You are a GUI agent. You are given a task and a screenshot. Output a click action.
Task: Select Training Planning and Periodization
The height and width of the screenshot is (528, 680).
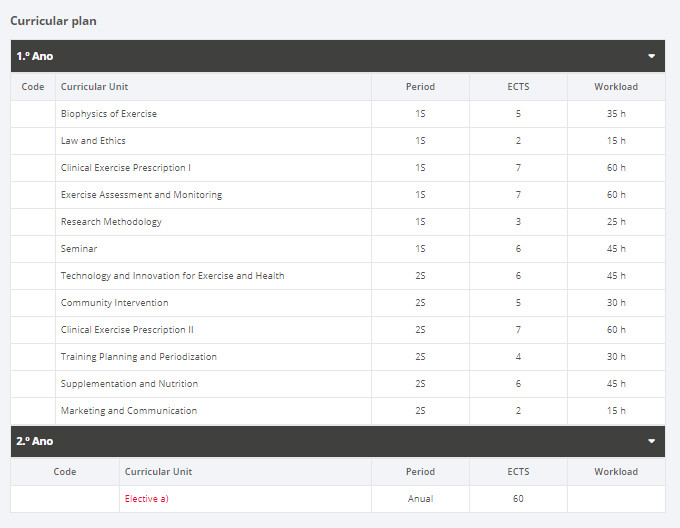click(x=139, y=357)
